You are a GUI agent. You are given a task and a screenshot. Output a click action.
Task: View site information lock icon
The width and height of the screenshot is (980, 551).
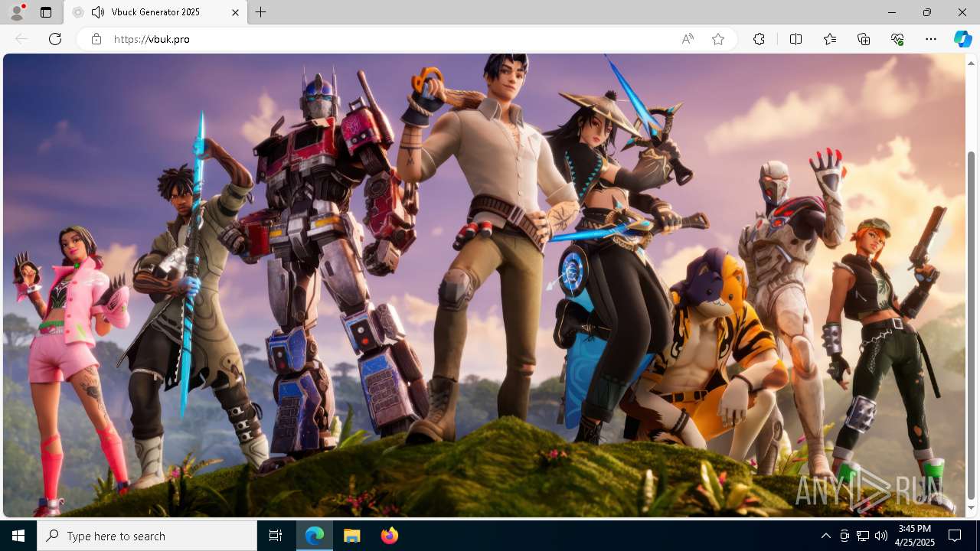[x=96, y=39]
